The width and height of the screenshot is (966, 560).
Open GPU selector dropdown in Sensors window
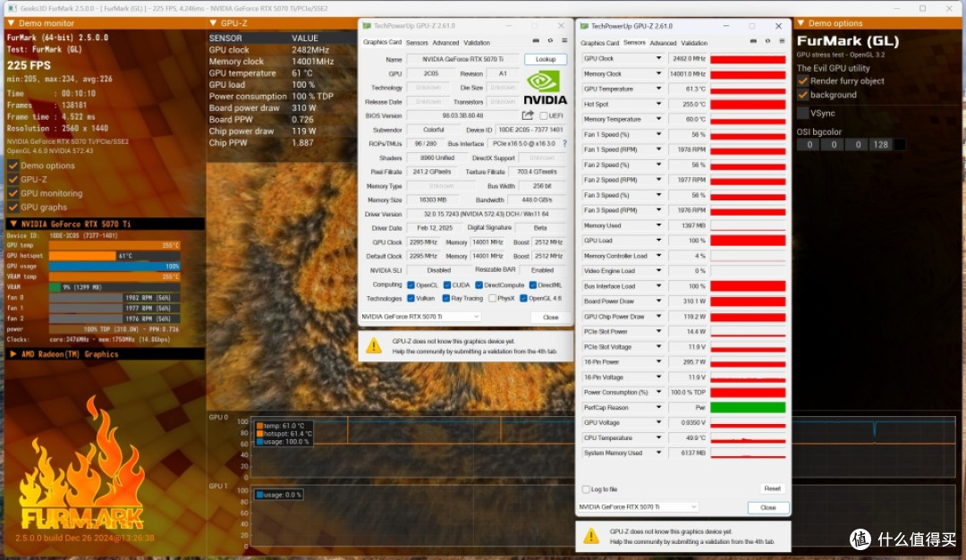click(638, 507)
